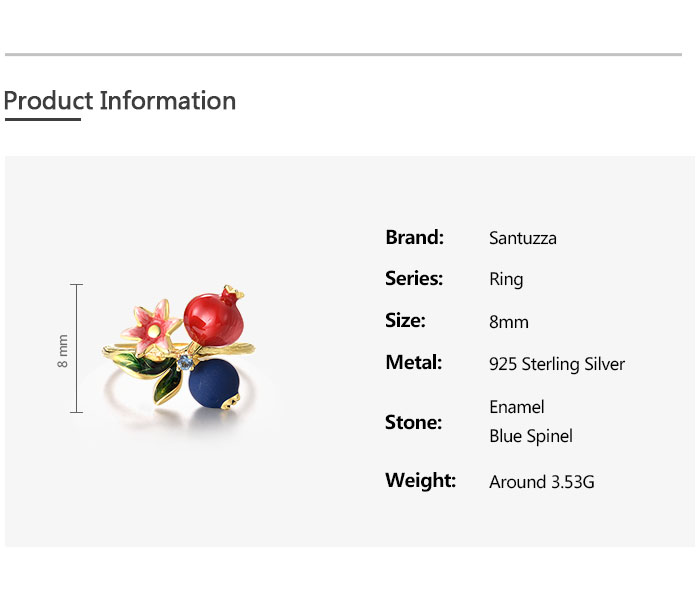Click the Series label

pos(413,279)
